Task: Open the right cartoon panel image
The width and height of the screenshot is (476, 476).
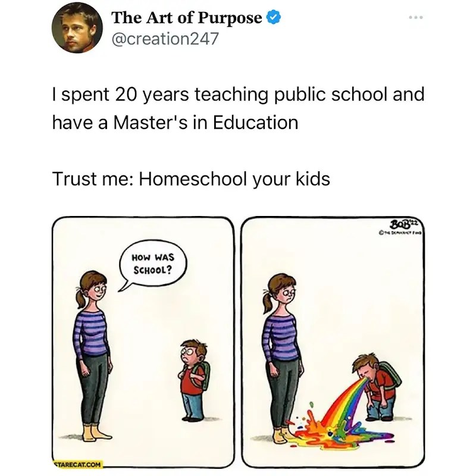Action: [333, 343]
